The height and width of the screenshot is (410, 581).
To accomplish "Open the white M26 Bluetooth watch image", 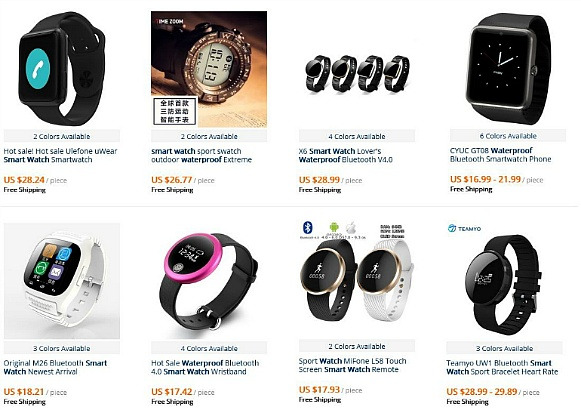I will (62, 281).
